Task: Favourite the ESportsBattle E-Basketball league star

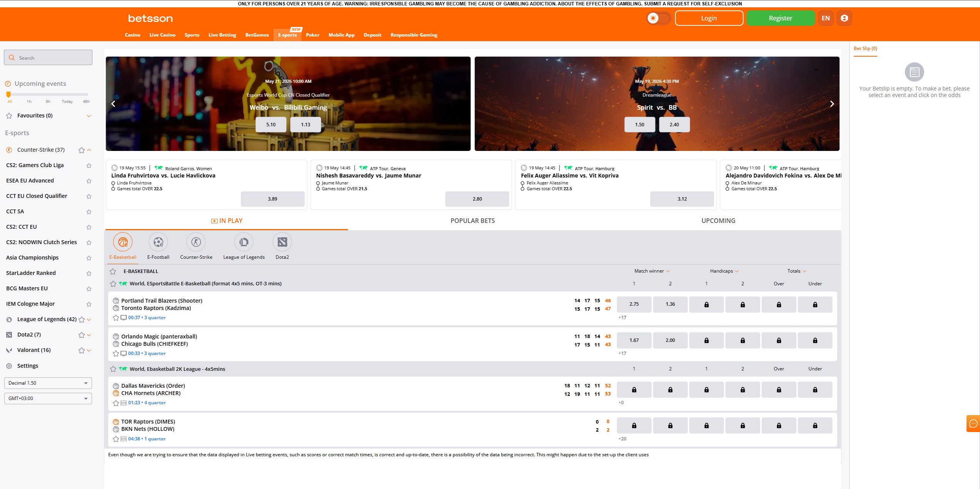Action: pyautogui.click(x=113, y=284)
